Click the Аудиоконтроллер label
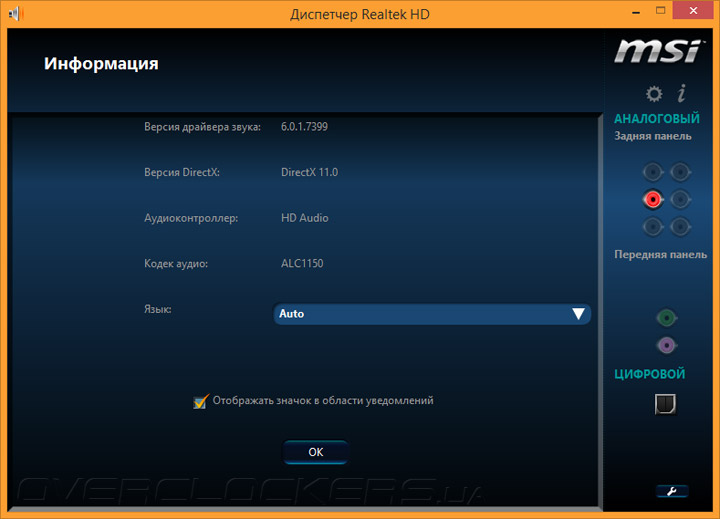This screenshot has height=519, width=720. (x=191, y=218)
